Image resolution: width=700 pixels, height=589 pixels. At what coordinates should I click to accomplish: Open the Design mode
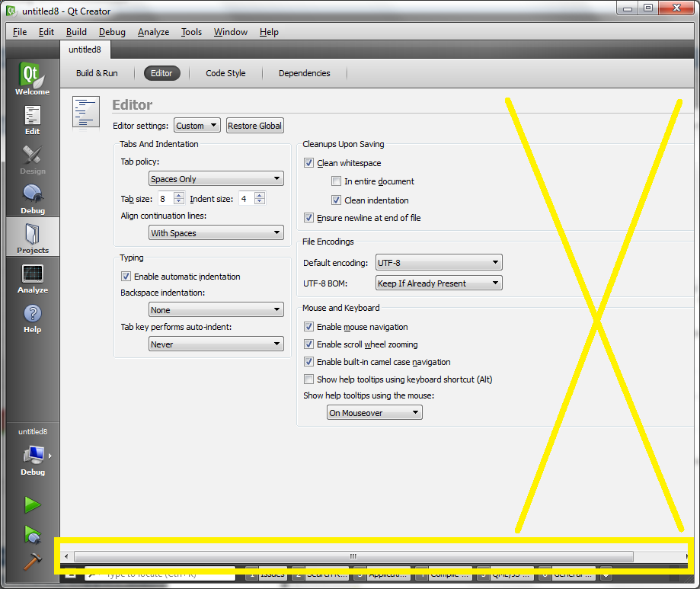(32, 159)
